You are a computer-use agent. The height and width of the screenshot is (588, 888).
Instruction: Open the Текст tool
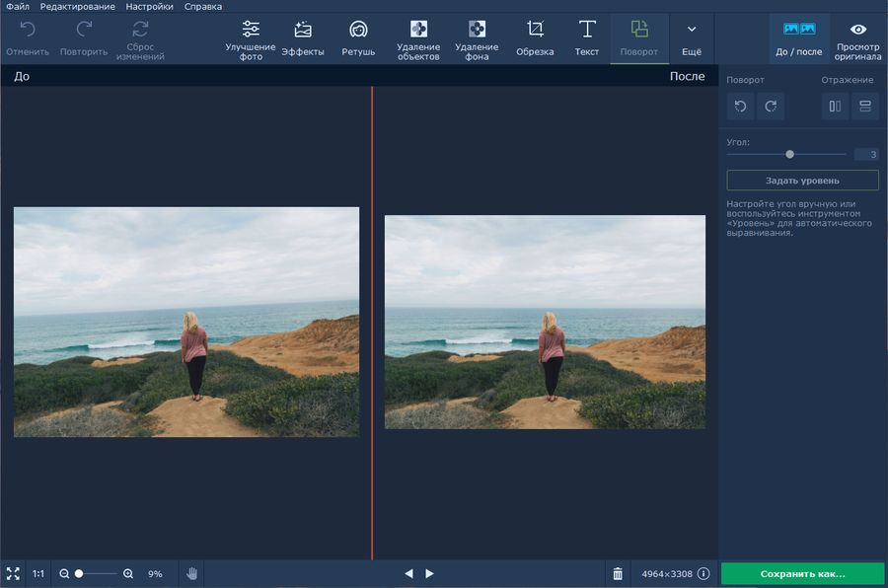click(587, 39)
